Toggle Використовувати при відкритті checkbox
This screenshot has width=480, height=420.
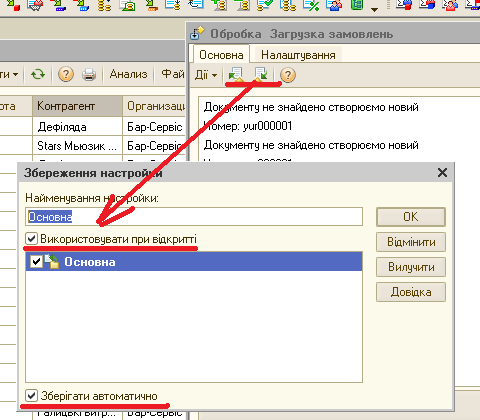(x=31, y=239)
